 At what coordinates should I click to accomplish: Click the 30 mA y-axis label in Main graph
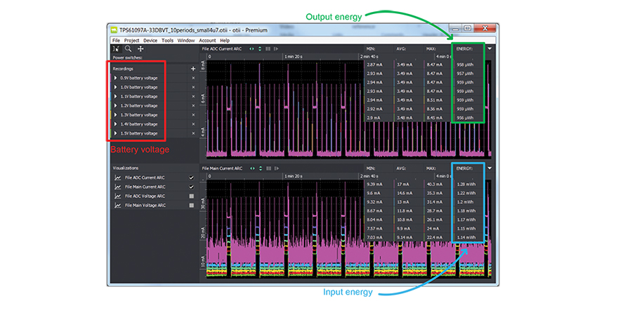click(203, 204)
